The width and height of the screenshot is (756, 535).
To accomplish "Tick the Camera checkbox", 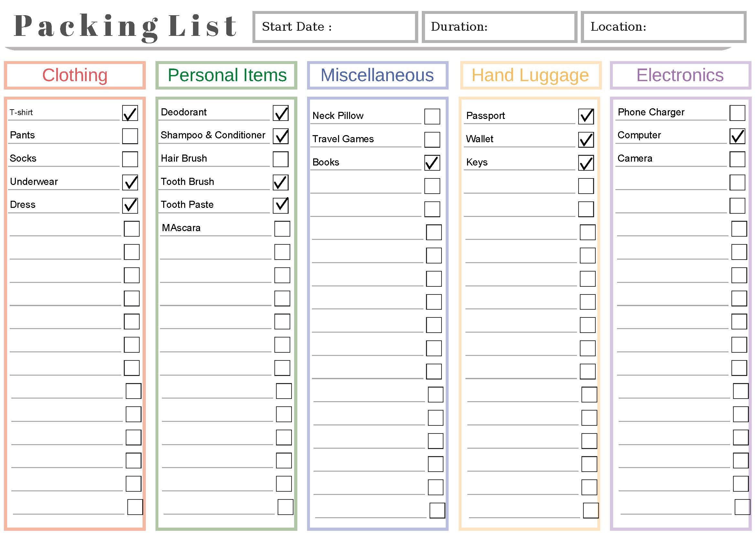I will coord(737,159).
